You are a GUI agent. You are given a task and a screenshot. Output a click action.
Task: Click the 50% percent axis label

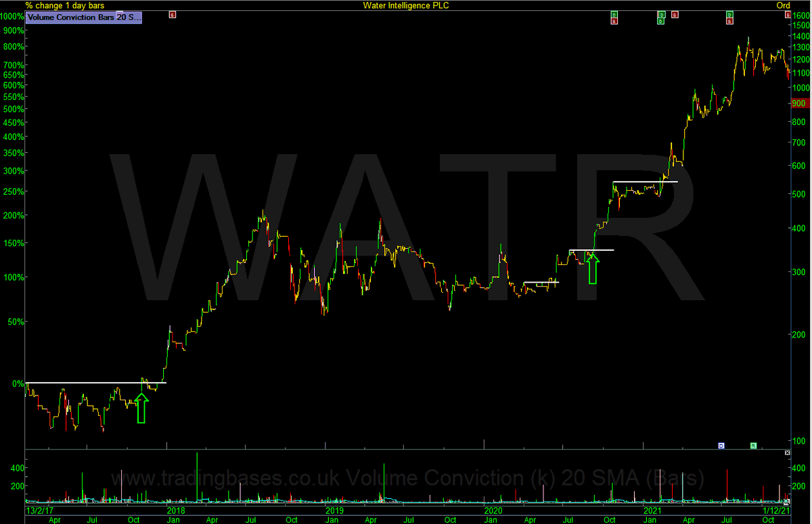coord(16,322)
